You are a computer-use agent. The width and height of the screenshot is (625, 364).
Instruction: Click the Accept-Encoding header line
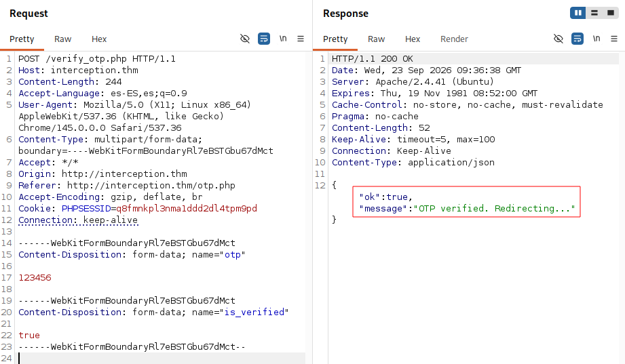pos(111,197)
